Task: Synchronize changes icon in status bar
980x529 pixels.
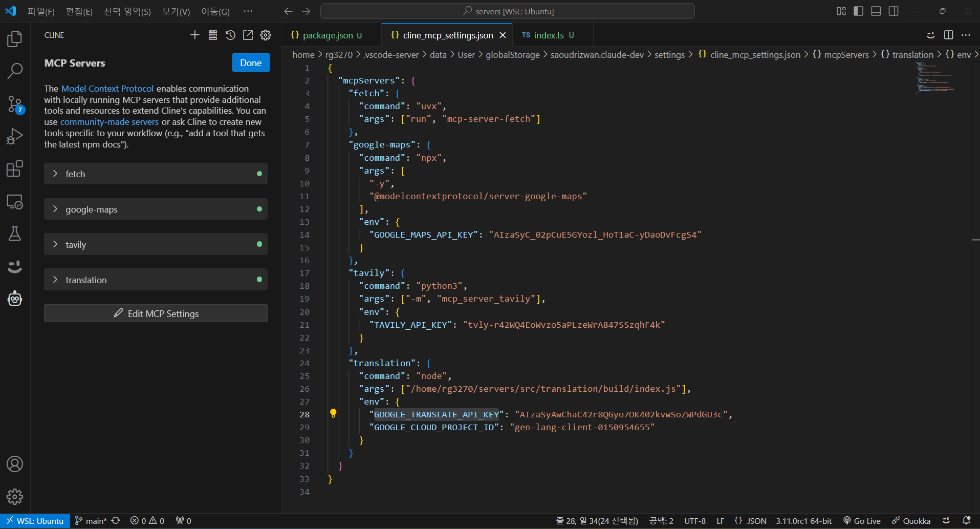Action: [116, 521]
